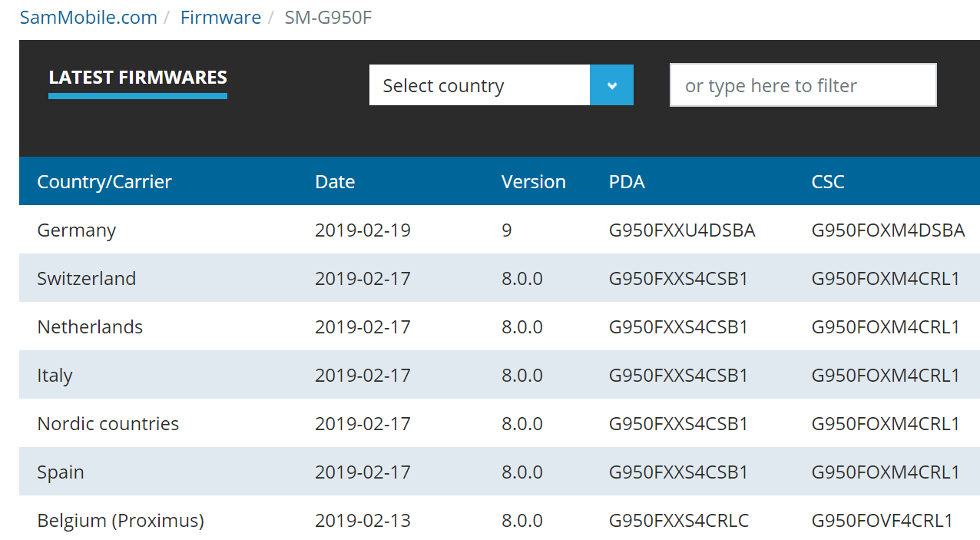Click the Version column header
The height and width of the screenshot is (540, 980).
pyautogui.click(x=534, y=182)
